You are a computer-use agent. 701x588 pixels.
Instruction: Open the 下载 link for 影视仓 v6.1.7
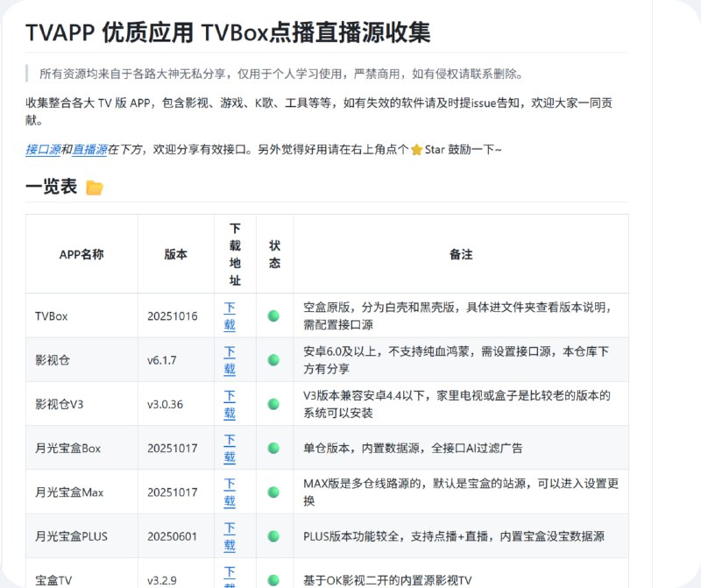(230, 360)
